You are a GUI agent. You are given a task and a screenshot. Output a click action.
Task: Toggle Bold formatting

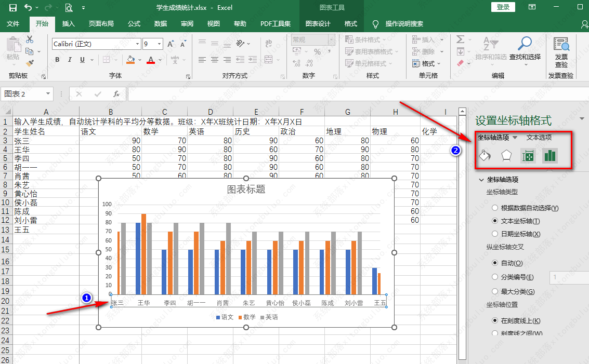[x=57, y=60]
